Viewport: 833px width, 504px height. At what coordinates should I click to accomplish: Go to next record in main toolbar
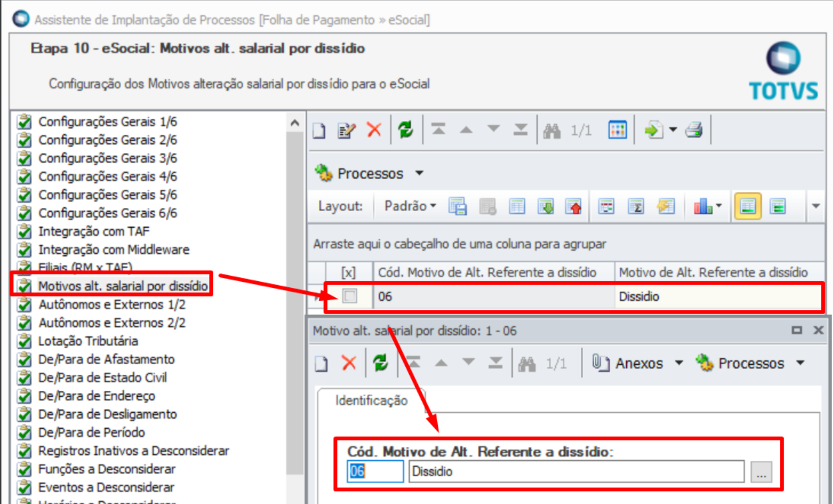pyautogui.click(x=494, y=129)
